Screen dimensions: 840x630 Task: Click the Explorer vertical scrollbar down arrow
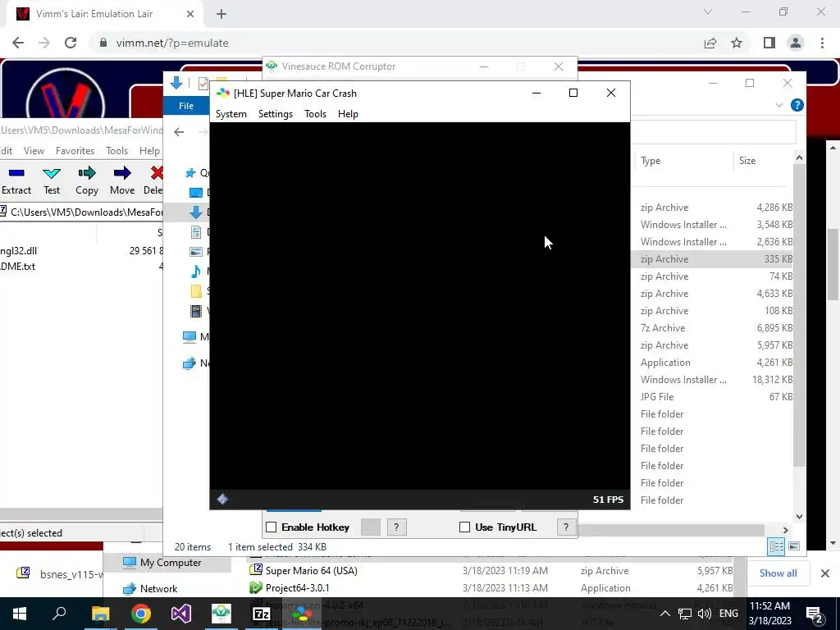click(799, 517)
